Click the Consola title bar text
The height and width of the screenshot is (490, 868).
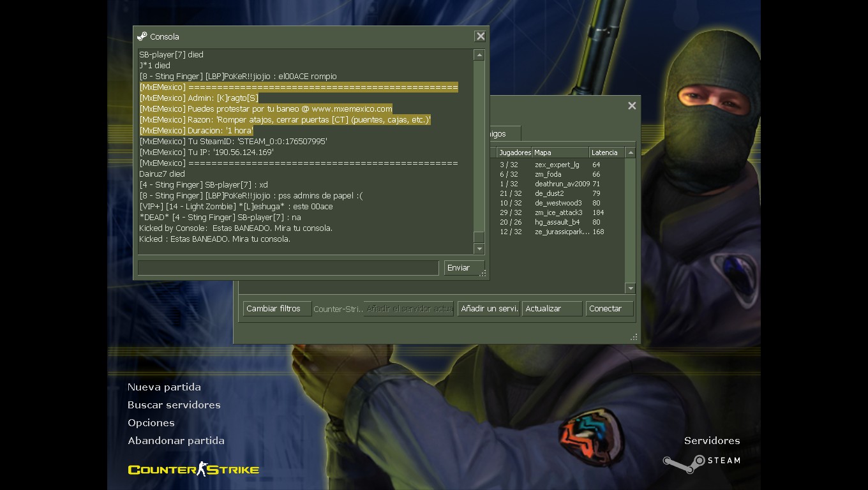(165, 36)
